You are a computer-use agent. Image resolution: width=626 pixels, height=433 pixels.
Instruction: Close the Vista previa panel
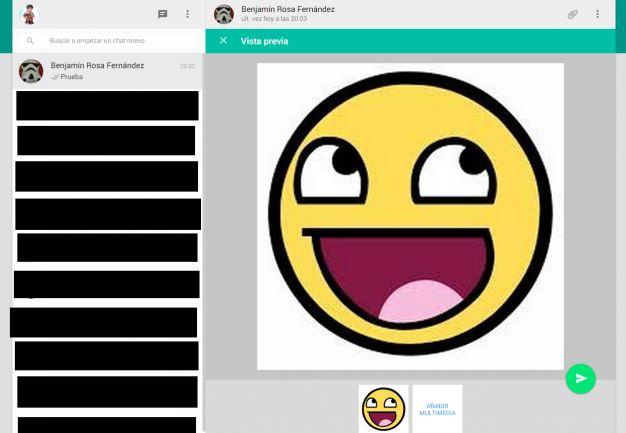pos(223,41)
